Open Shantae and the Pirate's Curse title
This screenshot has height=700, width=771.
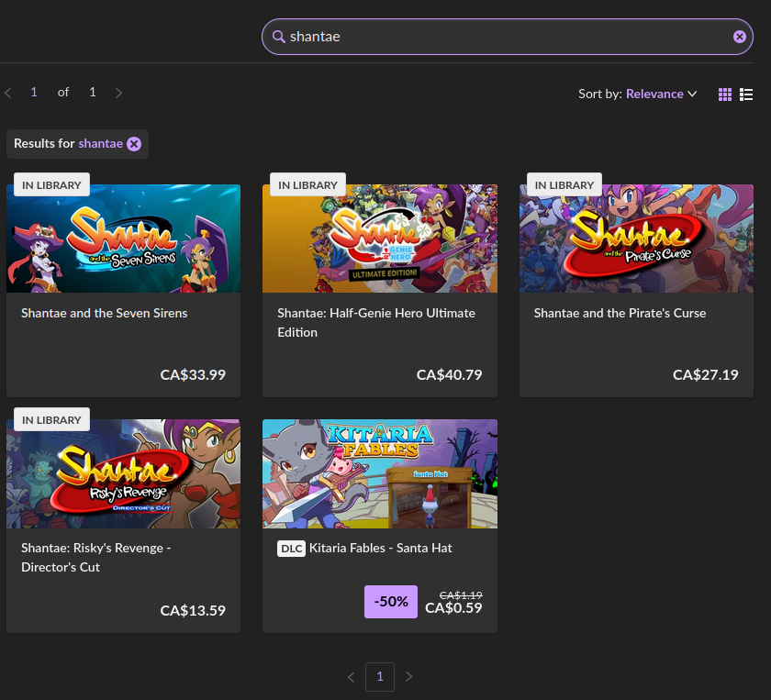[620, 313]
